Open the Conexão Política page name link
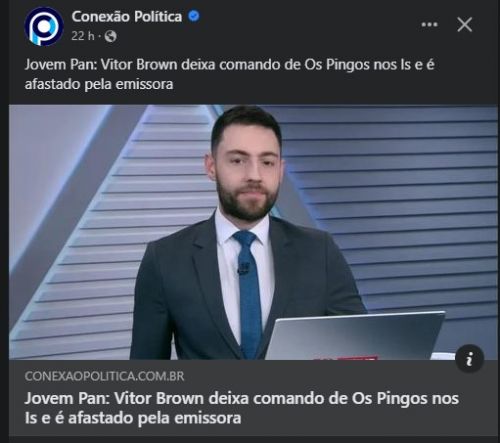Screen dimensions: 500x443 [127, 16]
